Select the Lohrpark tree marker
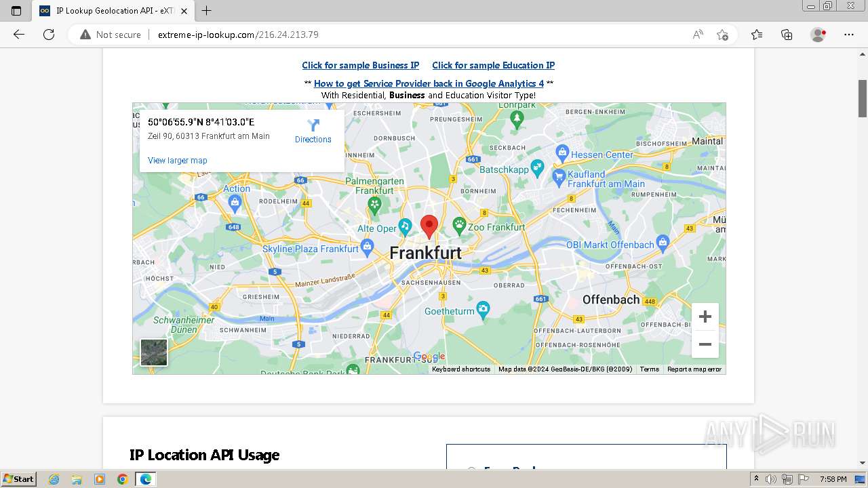 517,120
